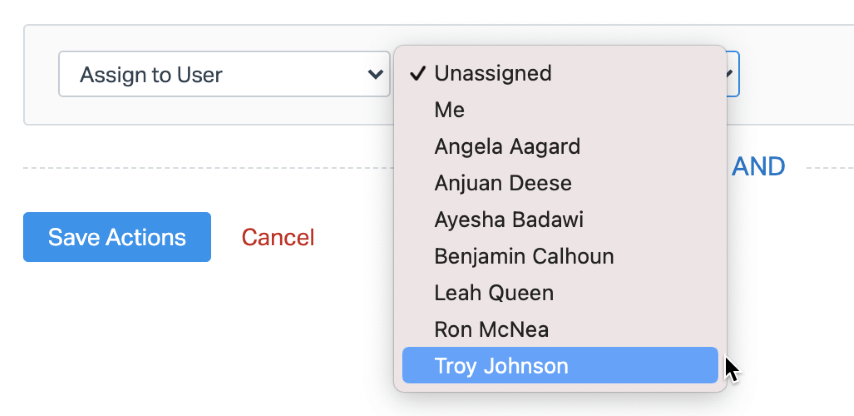Choose Me in the user dropdown
This screenshot has height=416, width=854.
pyautogui.click(x=450, y=110)
